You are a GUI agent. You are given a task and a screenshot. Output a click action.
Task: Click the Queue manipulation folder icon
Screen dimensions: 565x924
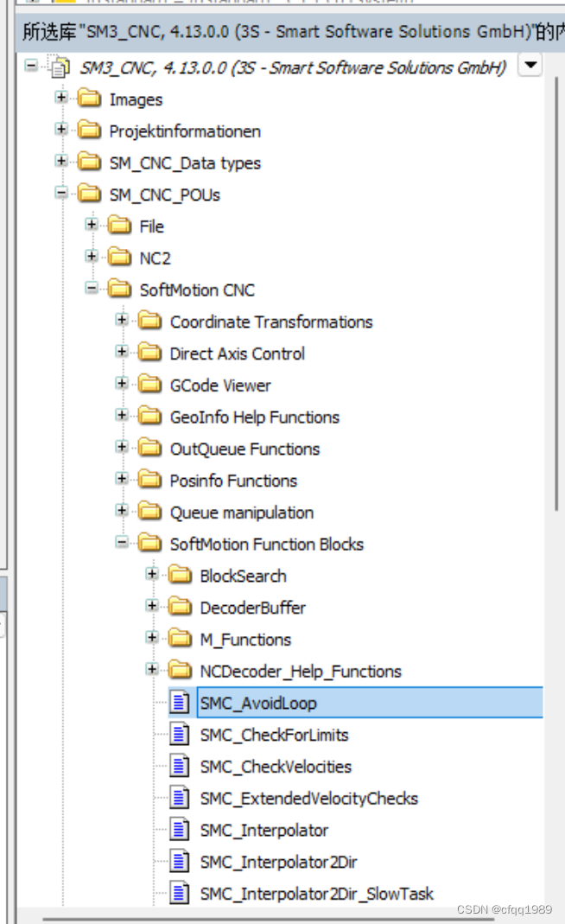coord(149,511)
